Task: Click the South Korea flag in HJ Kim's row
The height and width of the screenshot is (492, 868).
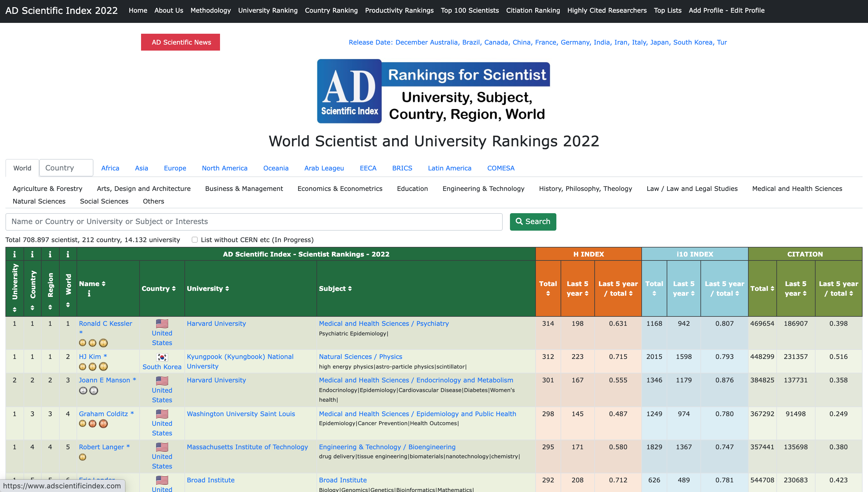Action: click(x=162, y=357)
